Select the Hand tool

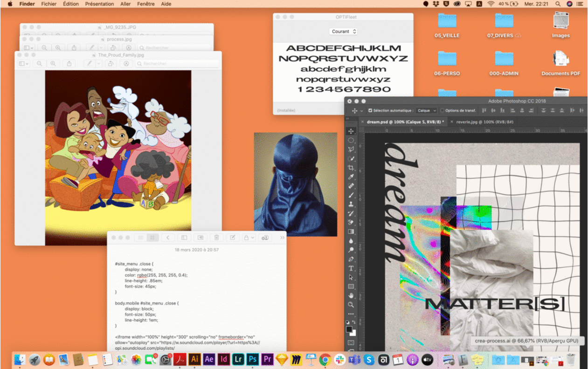(351, 296)
